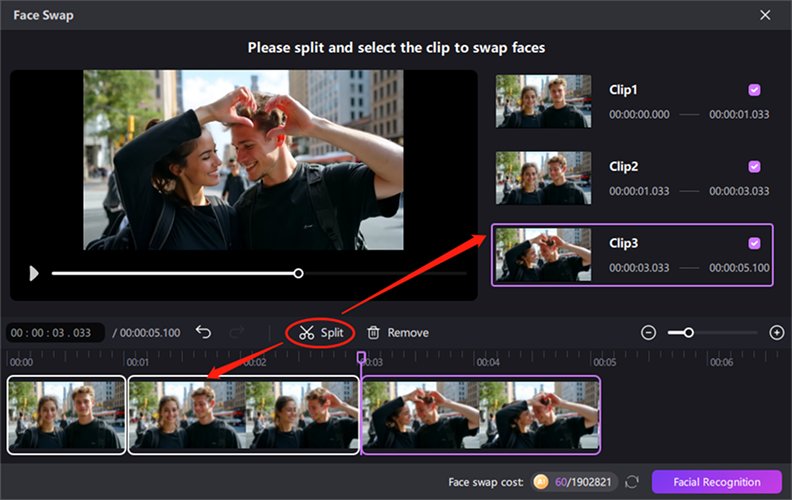
Task: Select the first clip segment on timeline
Action: (66, 415)
